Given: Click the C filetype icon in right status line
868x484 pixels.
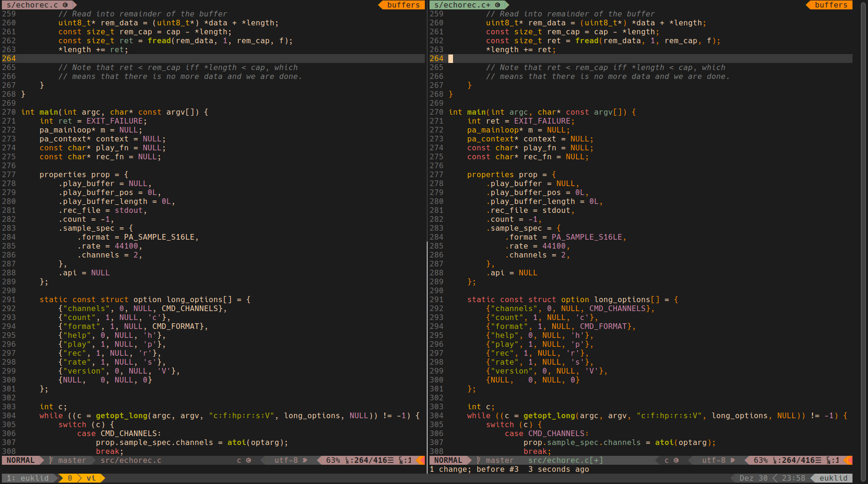Looking at the screenshot, I should (x=676, y=461).
